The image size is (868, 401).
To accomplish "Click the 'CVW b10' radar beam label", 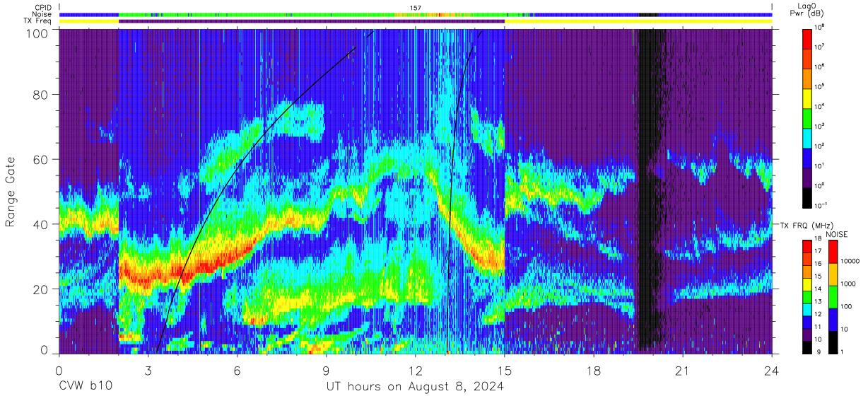I will (86, 387).
